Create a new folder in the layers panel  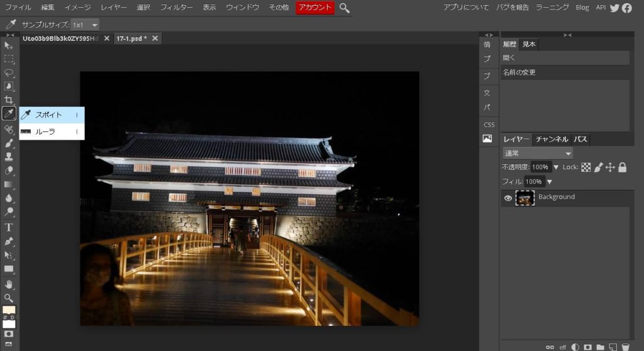(x=600, y=347)
